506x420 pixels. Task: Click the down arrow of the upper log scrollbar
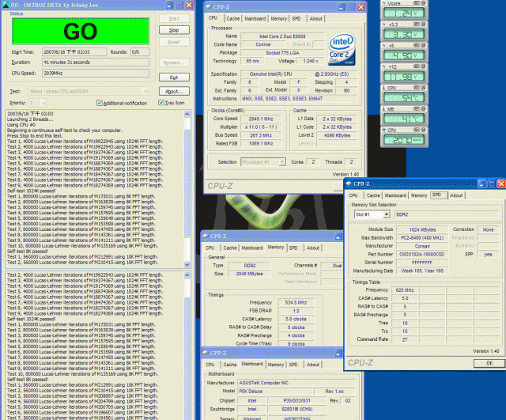click(x=187, y=264)
